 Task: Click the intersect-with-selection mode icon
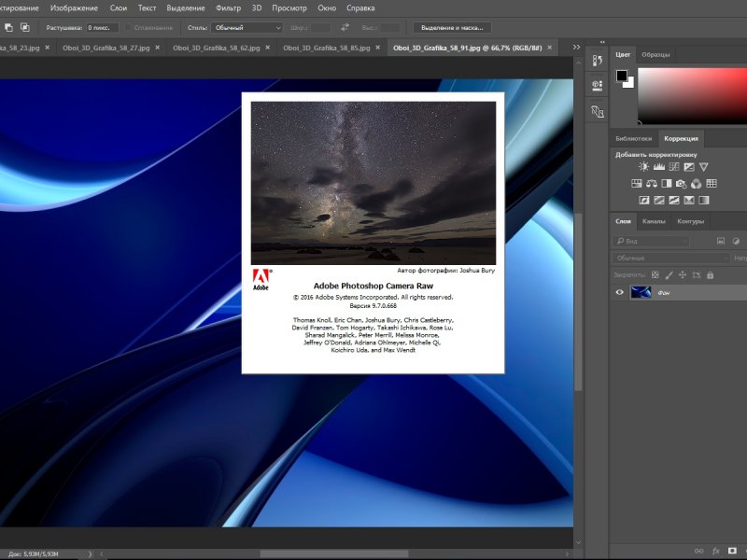(25, 28)
